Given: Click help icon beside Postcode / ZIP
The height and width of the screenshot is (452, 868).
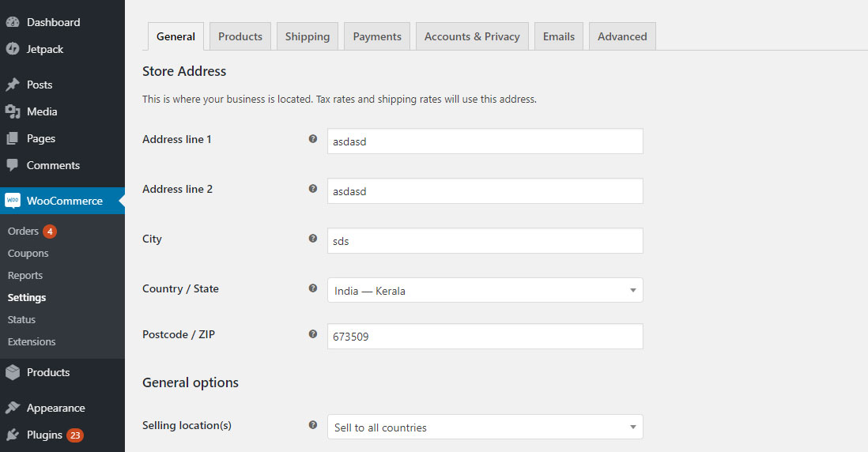Looking at the screenshot, I should (313, 334).
